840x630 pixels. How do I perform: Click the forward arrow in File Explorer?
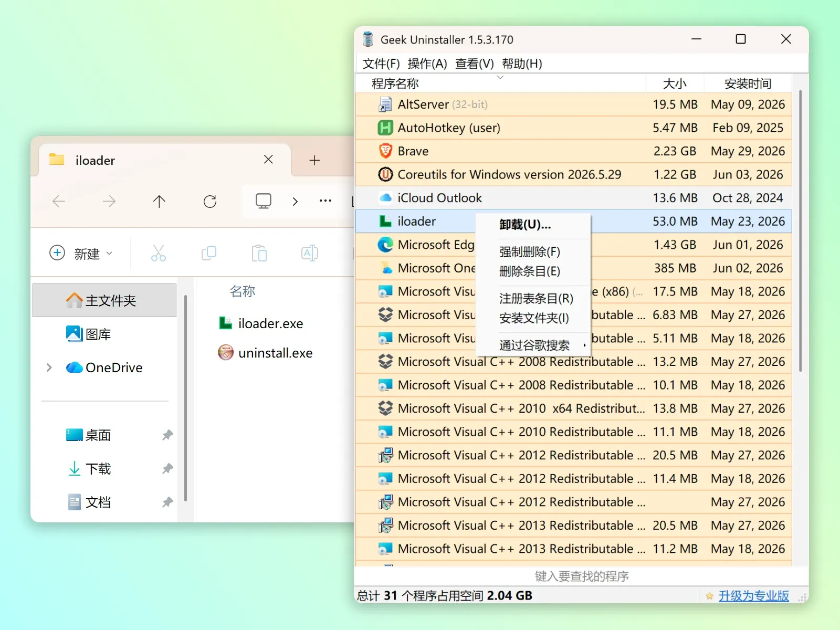click(x=109, y=201)
